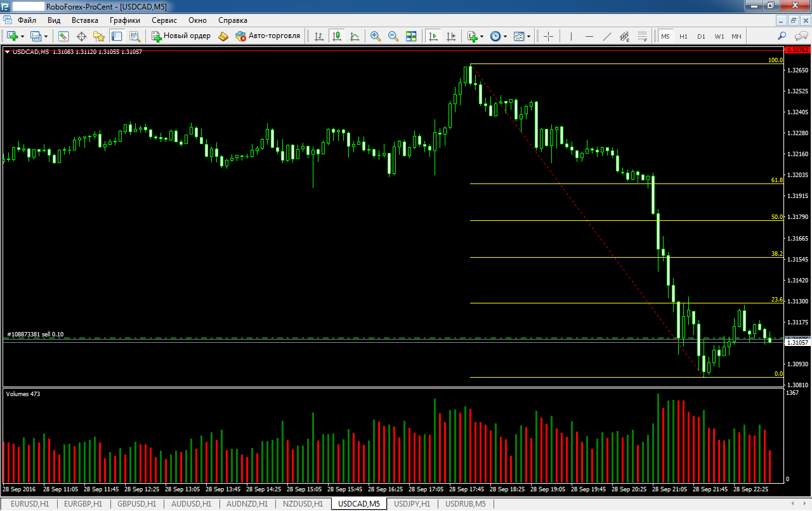Open the templates icon

pos(519,36)
